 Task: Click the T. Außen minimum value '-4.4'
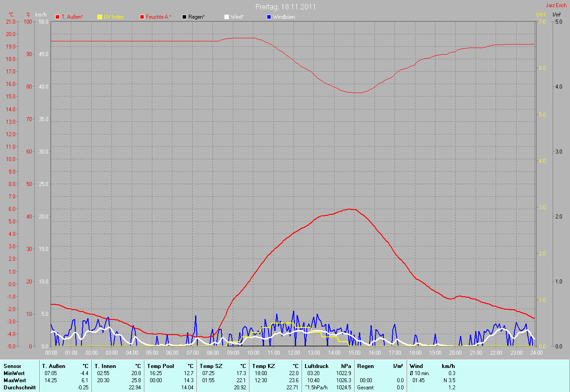[x=84, y=373]
